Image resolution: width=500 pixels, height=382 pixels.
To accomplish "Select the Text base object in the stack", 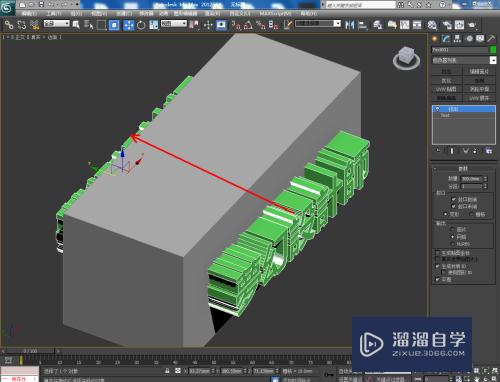I will 464,115.
